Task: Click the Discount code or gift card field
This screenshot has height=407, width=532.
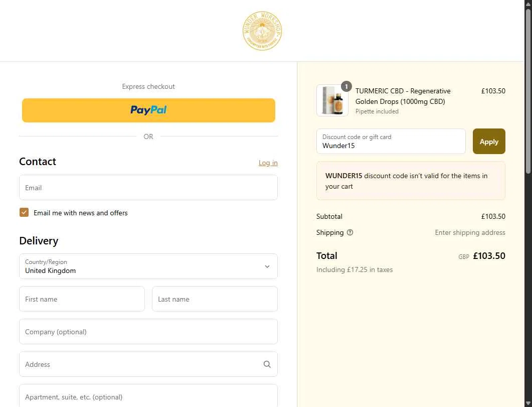Action: coord(391,141)
